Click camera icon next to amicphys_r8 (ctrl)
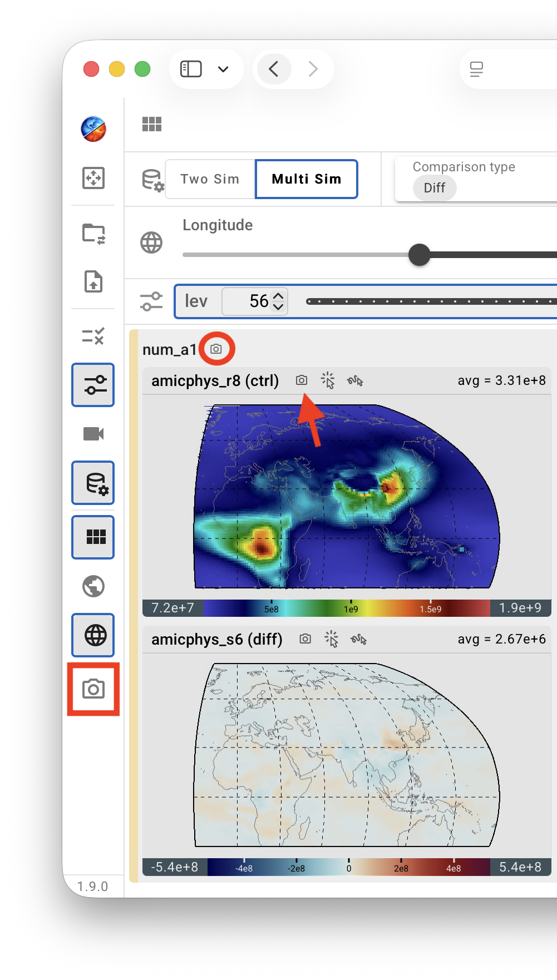This screenshot has width=557, height=980. click(302, 380)
